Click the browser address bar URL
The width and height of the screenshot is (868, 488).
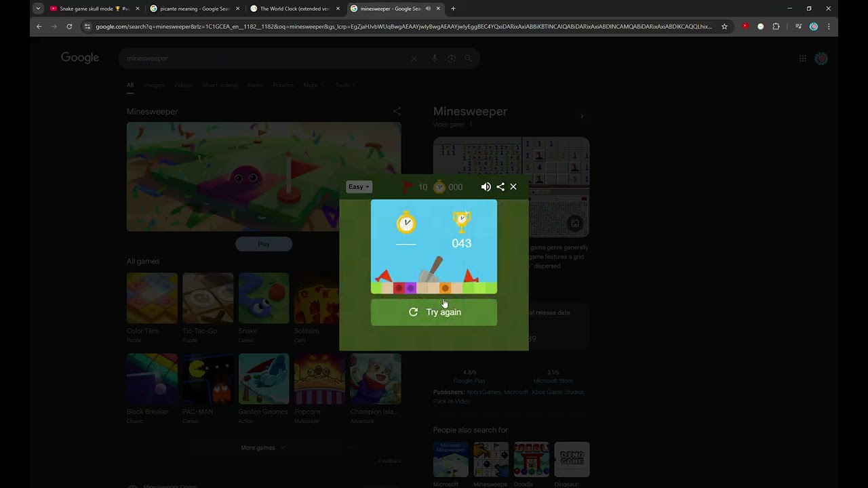coord(403,26)
